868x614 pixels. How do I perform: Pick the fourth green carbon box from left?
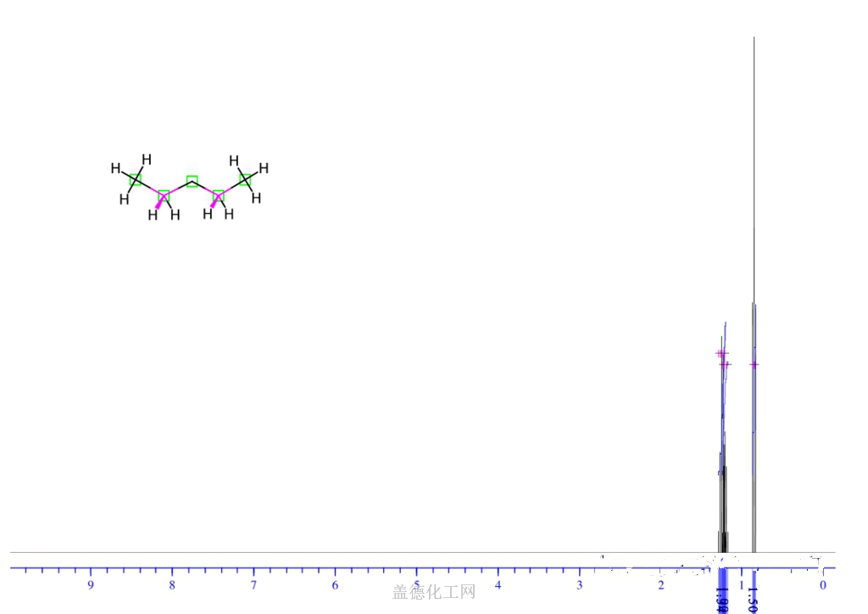tap(218, 196)
